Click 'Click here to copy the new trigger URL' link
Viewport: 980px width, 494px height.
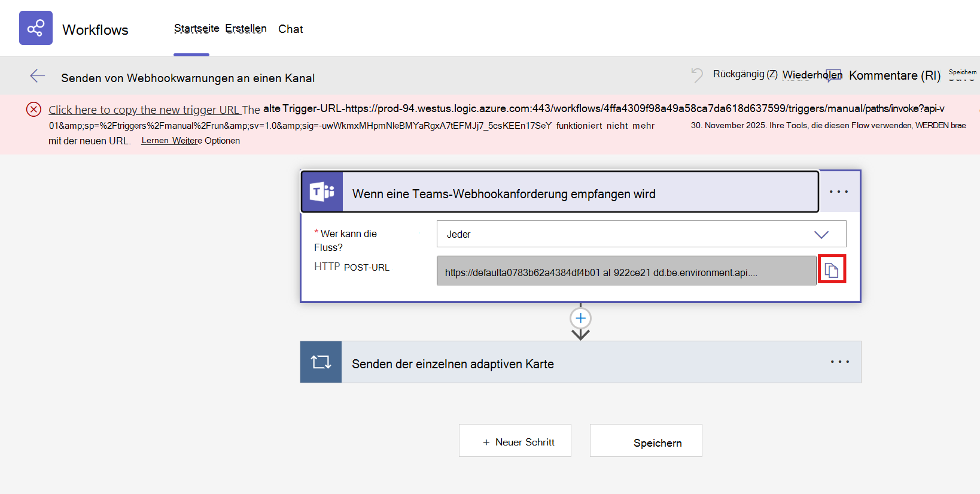coord(144,110)
